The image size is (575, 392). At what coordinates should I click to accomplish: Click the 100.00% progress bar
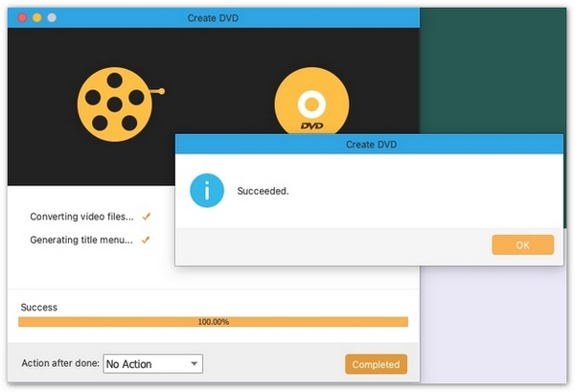(213, 322)
